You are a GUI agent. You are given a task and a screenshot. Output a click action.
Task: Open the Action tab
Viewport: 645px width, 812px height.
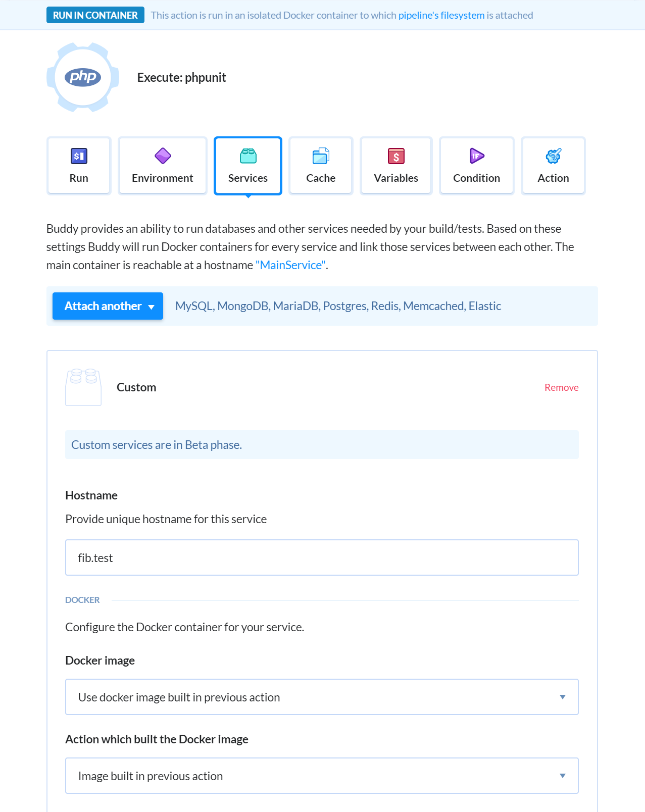(x=554, y=166)
